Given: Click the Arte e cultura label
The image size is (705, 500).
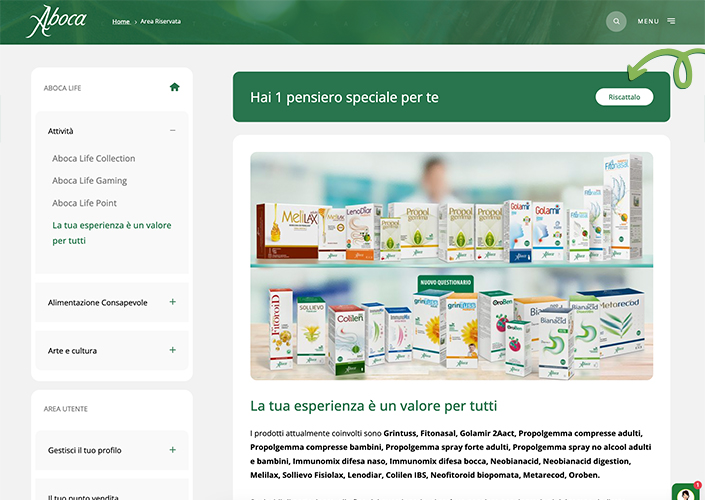Looking at the screenshot, I should coord(72,351).
